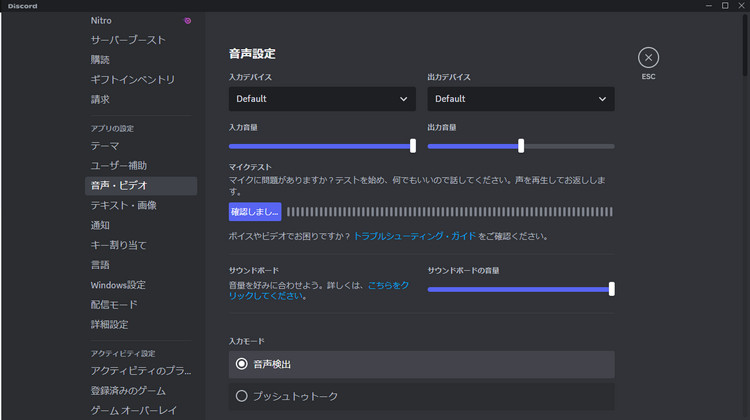Click the マイクテスト label
Screen dimensions: 750x420
point(250,167)
